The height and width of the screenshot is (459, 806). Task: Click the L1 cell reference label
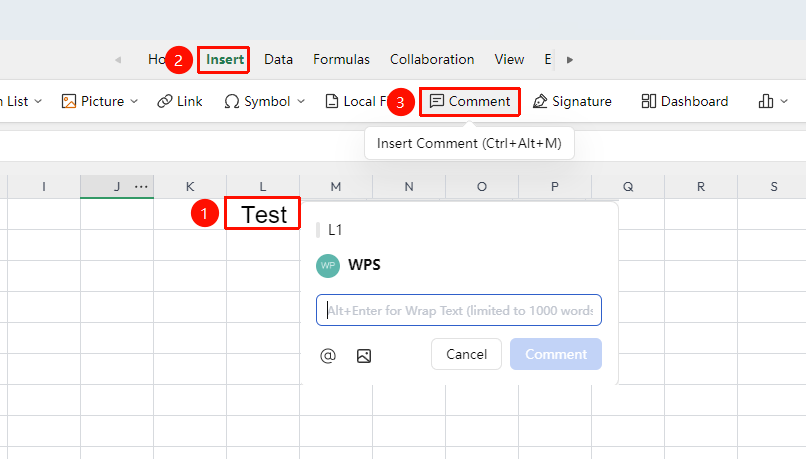tap(335, 230)
